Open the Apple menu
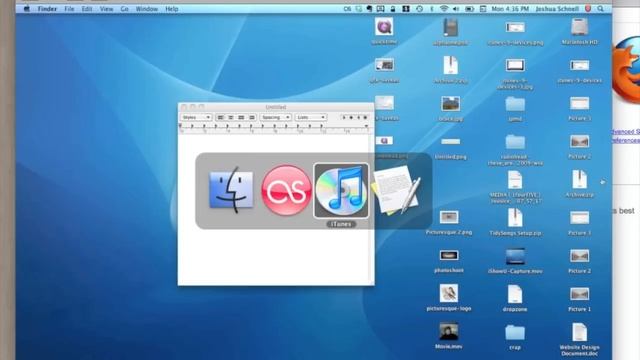Image resolution: width=640 pixels, height=360 pixels. click(27, 9)
